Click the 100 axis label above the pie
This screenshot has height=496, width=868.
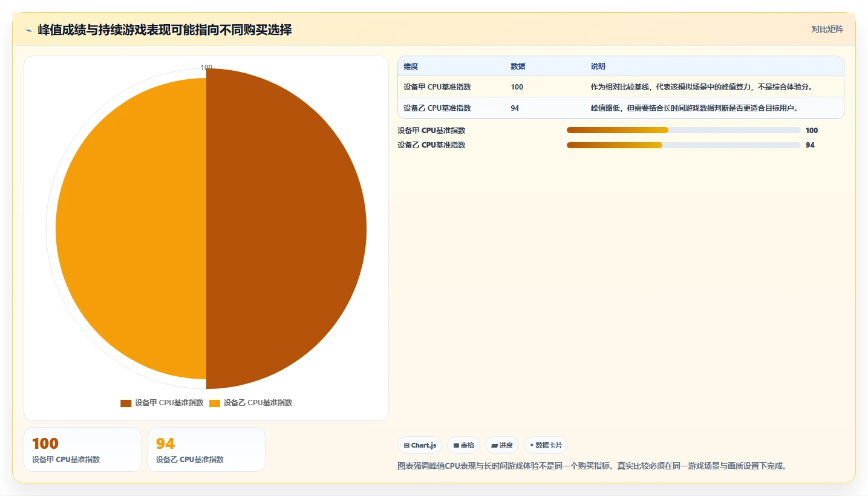coord(206,68)
